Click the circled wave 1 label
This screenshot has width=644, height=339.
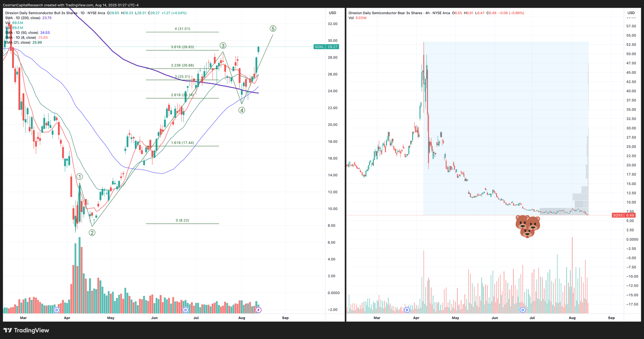click(80, 176)
